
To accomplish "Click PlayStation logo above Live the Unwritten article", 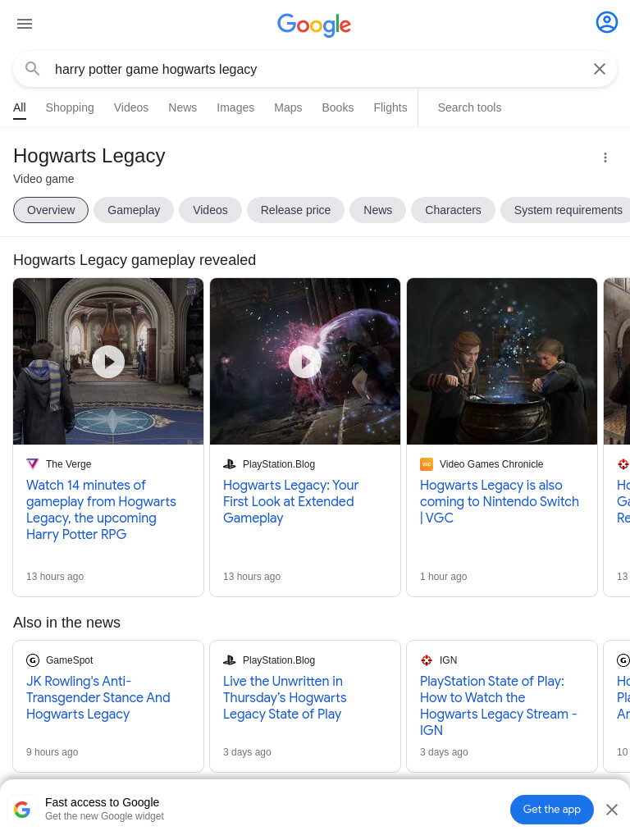I will tap(230, 660).
